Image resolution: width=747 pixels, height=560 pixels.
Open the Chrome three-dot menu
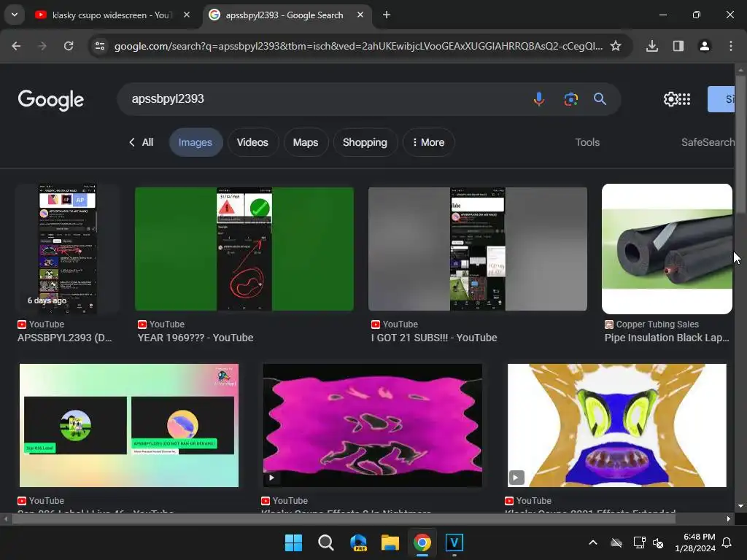coord(731,46)
